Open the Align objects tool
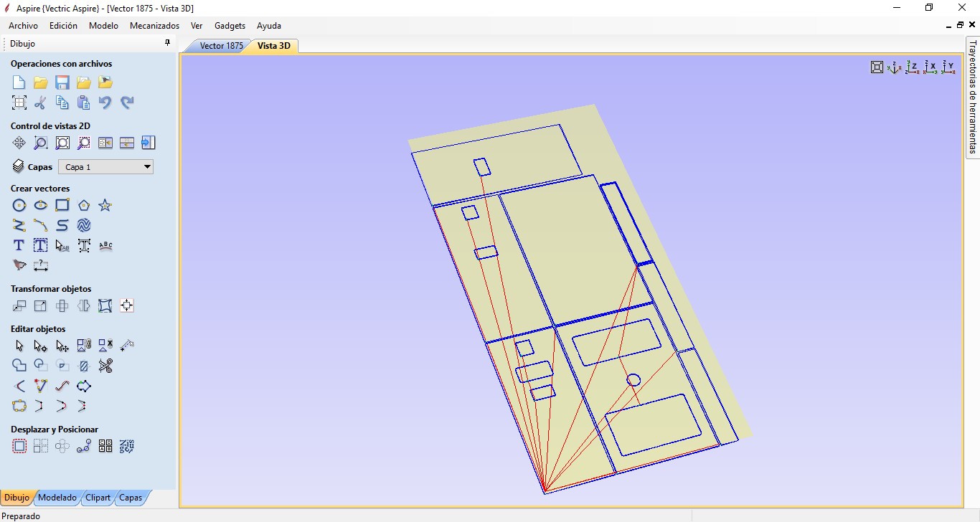 click(x=127, y=306)
